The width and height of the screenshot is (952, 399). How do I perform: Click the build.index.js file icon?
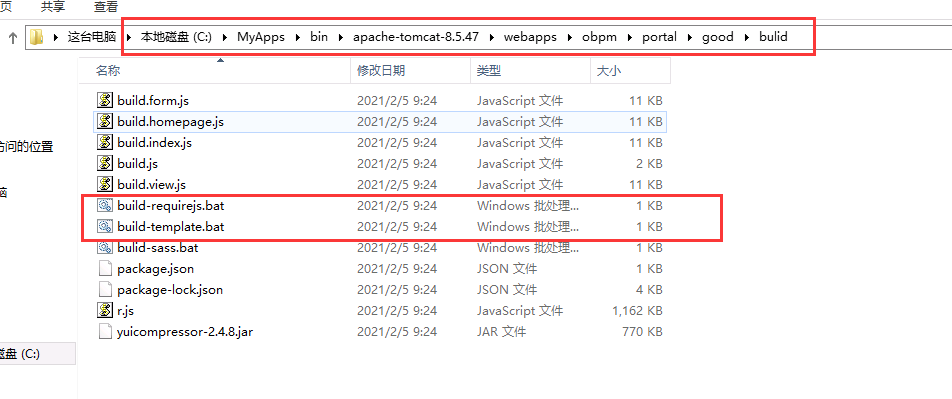[x=106, y=143]
